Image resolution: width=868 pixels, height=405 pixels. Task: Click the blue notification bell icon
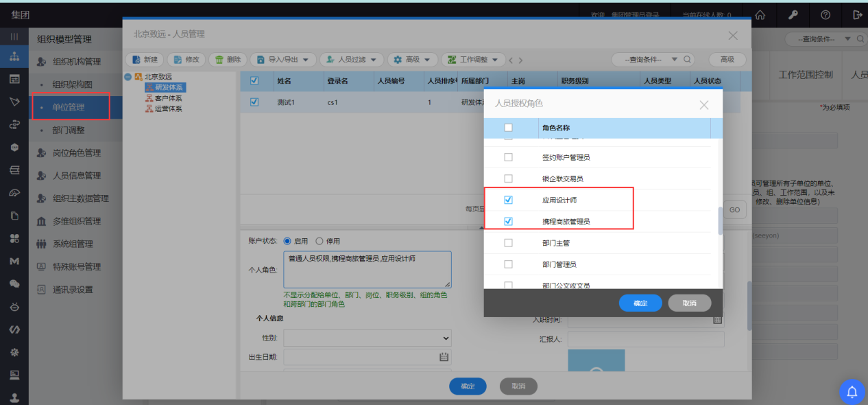pos(852,391)
